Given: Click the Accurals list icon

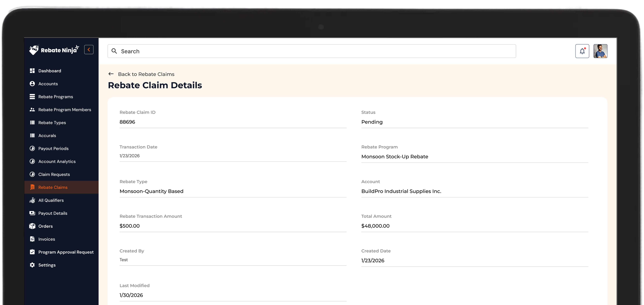Looking at the screenshot, I should (32, 136).
